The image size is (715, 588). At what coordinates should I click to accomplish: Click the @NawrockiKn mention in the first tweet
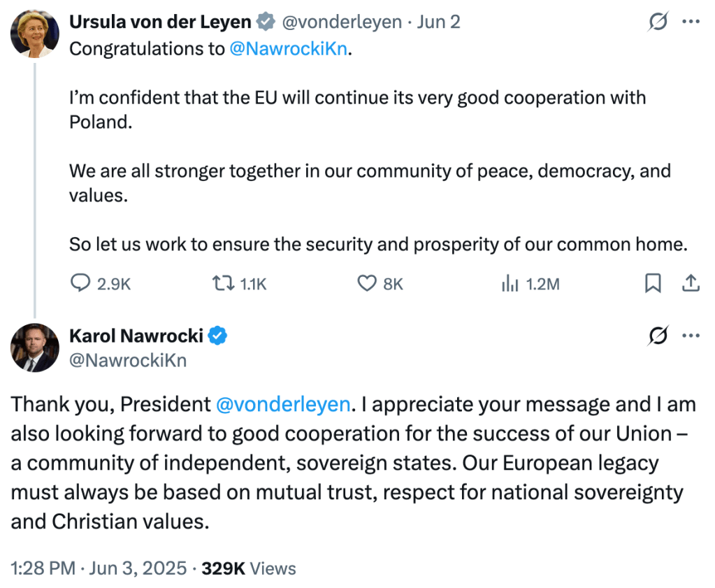[288, 50]
